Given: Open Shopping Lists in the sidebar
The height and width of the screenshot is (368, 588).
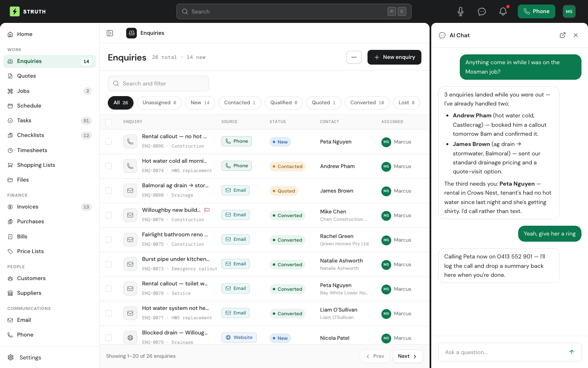Looking at the screenshot, I should [49, 165].
